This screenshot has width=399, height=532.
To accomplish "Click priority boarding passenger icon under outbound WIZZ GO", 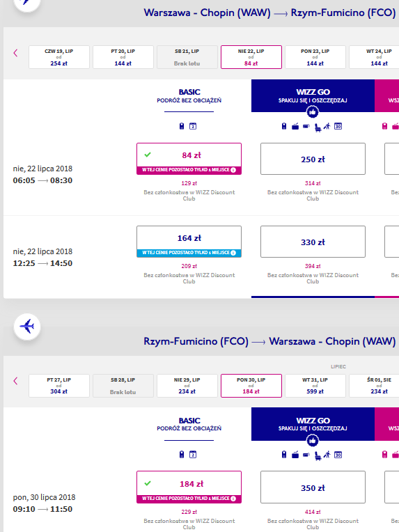I will [327, 126].
